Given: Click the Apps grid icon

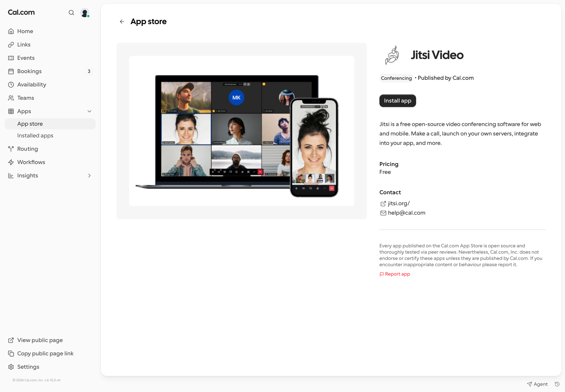Looking at the screenshot, I should click(11, 111).
